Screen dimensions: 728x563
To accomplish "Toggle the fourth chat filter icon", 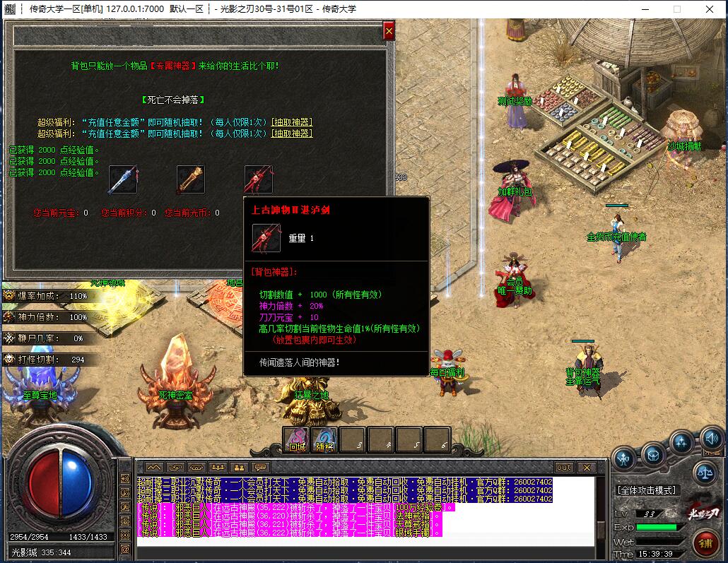I will click(125, 521).
